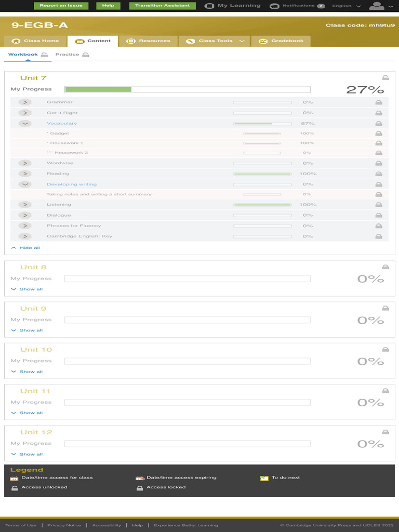Open the Housework 1 vocabulary activity
Viewport: 399px width, 532px height.
point(66,143)
